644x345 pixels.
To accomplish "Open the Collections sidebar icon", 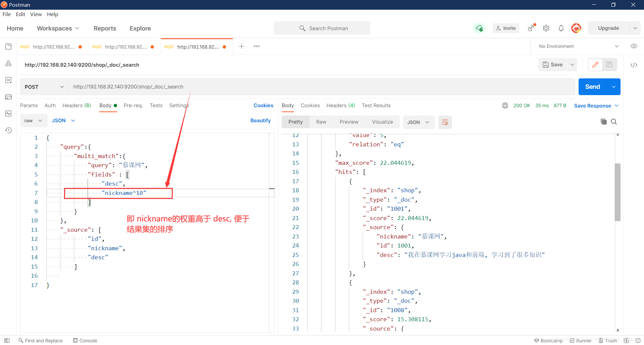I will click(8, 47).
